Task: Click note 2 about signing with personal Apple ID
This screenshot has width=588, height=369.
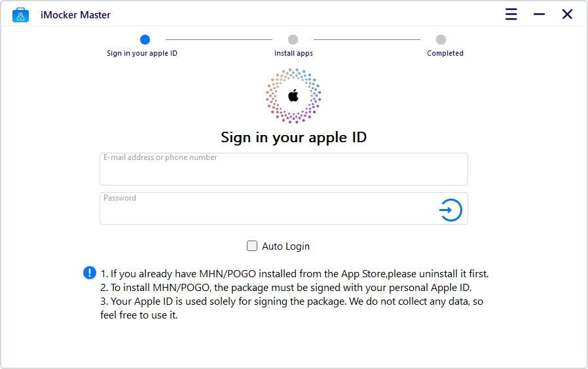Action: click(x=285, y=288)
